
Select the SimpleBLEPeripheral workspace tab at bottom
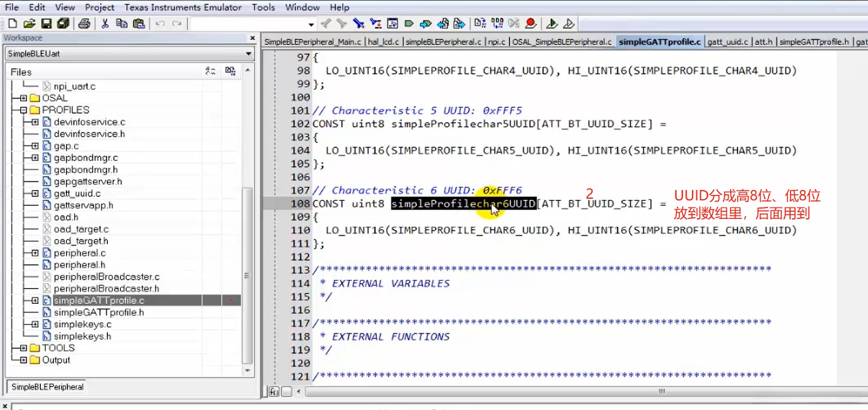pyautogui.click(x=47, y=387)
